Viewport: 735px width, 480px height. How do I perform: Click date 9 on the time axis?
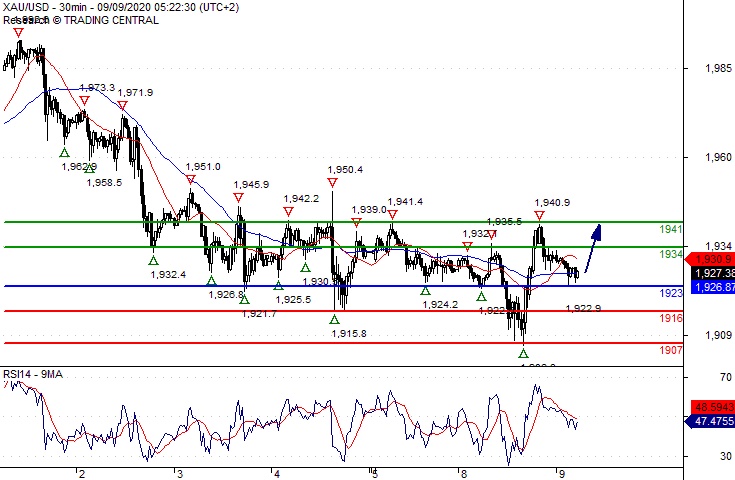[x=561, y=474]
